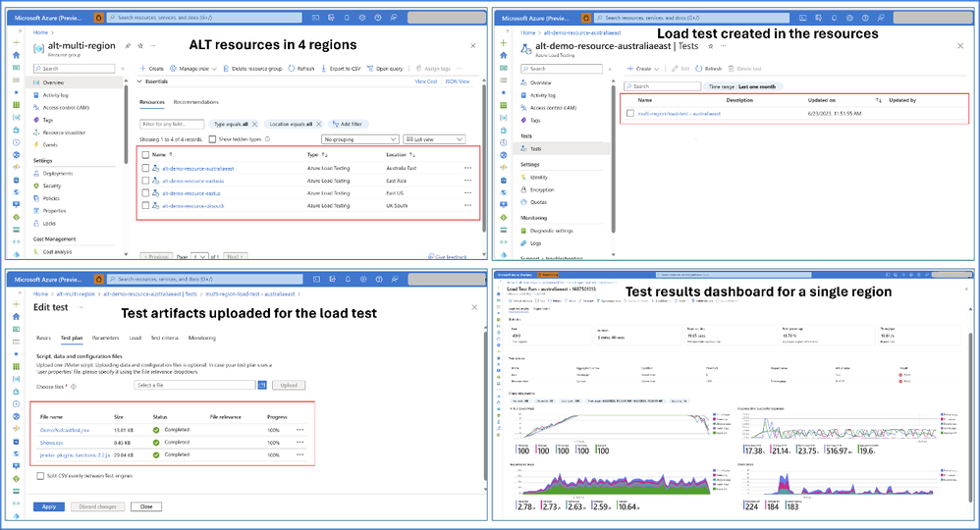This screenshot has width=980, height=530.
Task: Click vertical scrollbar of alt-multi-region sidebar
Action: 126,125
